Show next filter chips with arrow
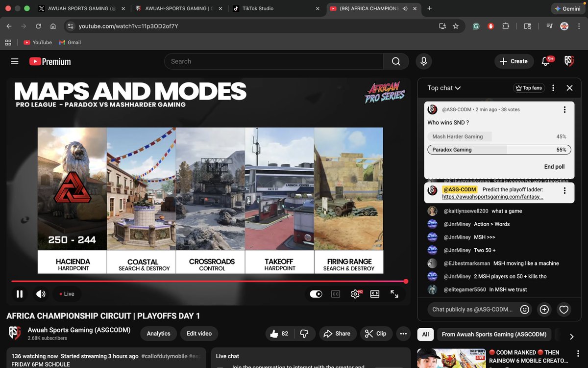This screenshot has height=368, width=588. 571,336
